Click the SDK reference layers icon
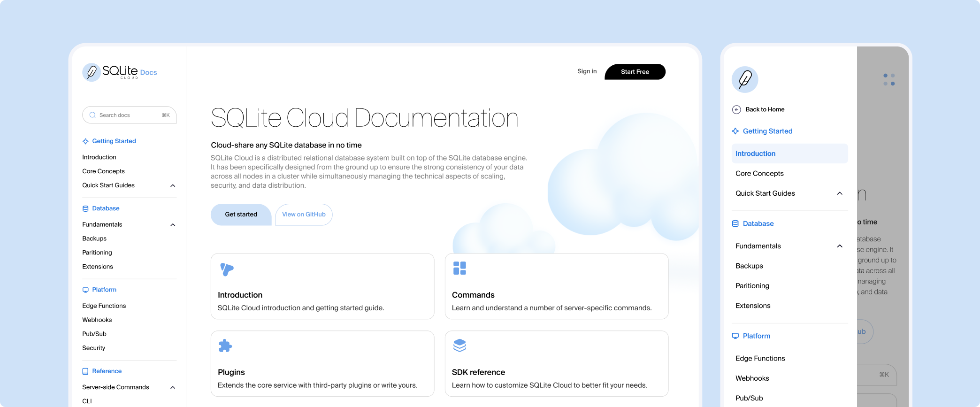This screenshot has height=407, width=980. coord(459,346)
